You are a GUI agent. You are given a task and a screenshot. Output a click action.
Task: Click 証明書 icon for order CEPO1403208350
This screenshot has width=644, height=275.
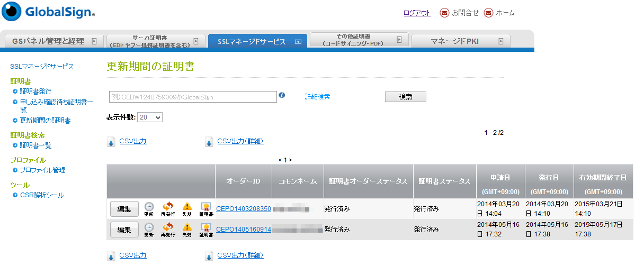[x=206, y=209]
